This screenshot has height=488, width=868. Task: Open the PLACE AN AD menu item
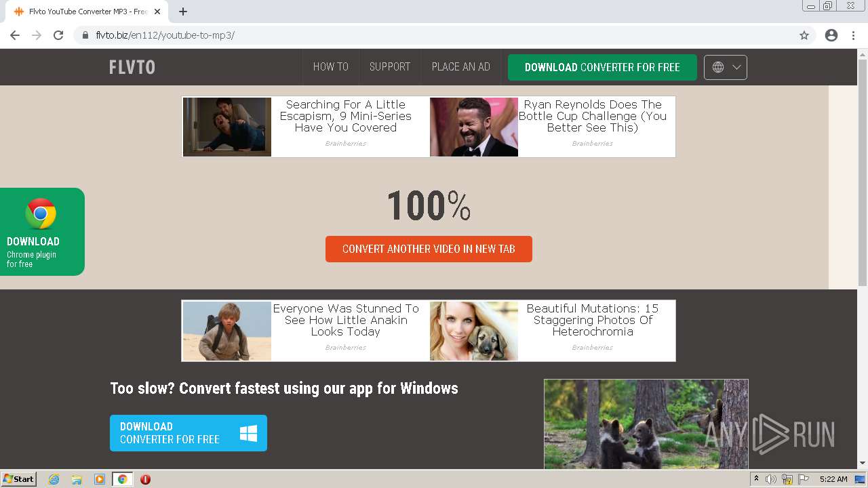coord(461,67)
